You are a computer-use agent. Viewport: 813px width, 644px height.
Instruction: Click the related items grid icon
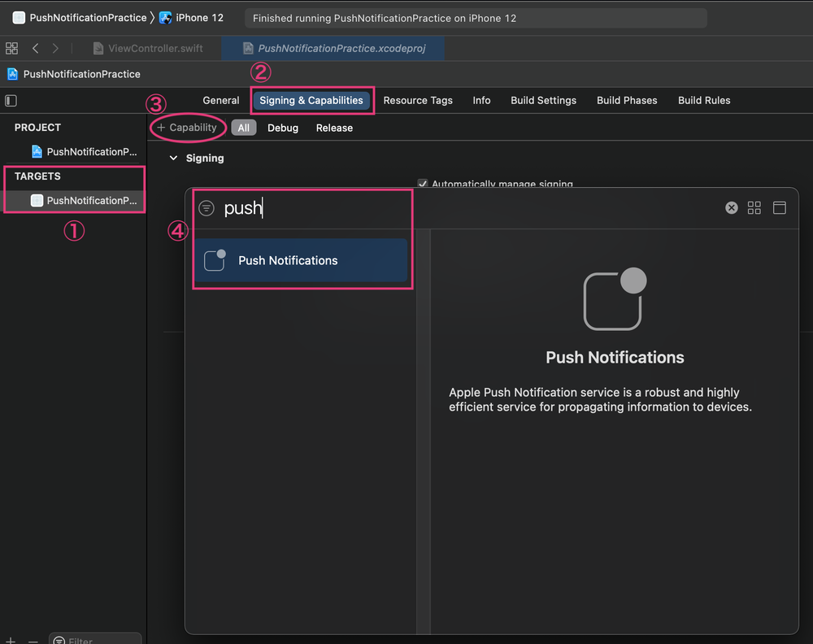click(11, 49)
